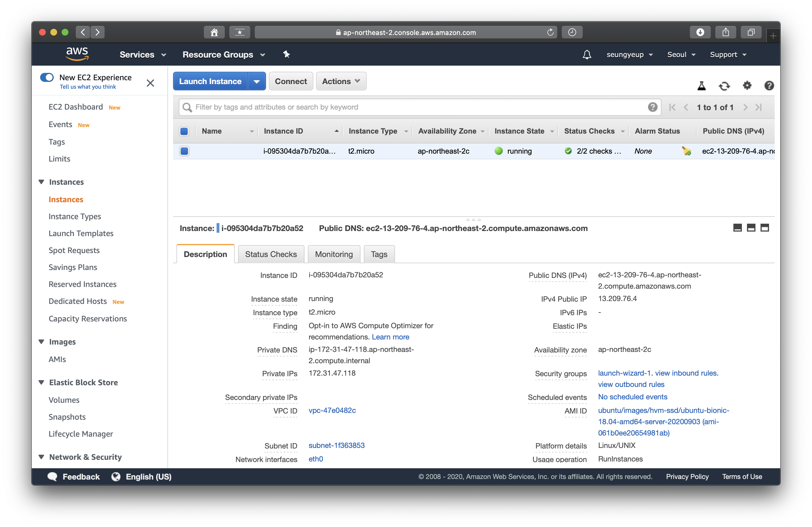Click the create alarm icon in Alarm Status column
Screen dimensions: 812x527
pyautogui.click(x=686, y=151)
